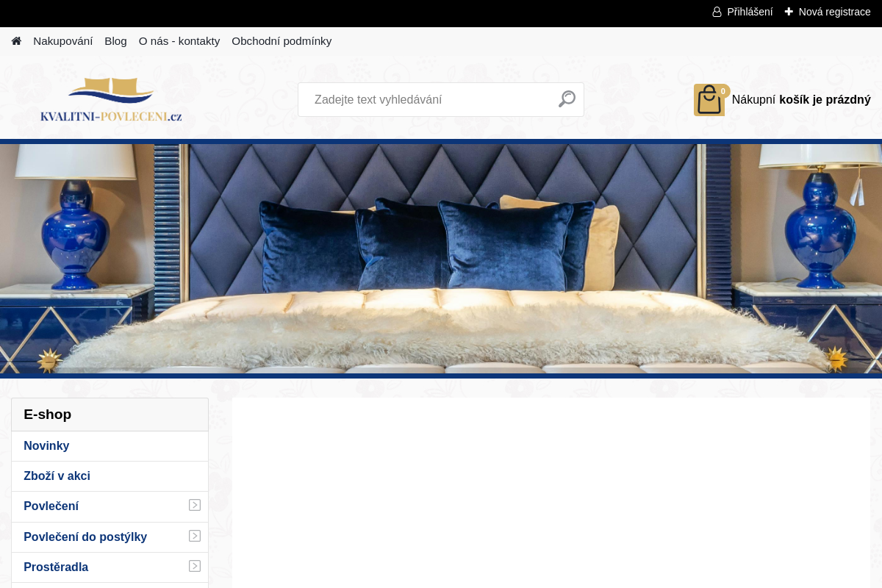Click the Přihlášení login link
Screen dimensions: 882x588
pos(749,12)
